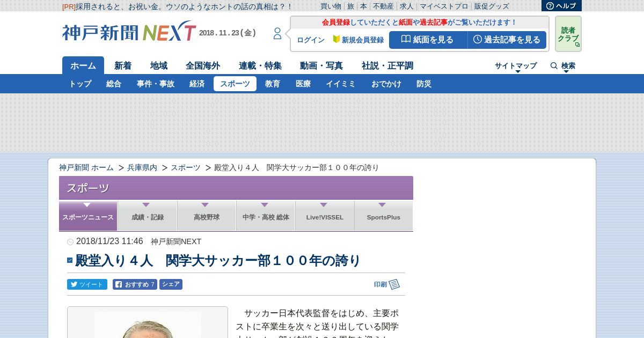Click the マイベストプロ top link
This screenshot has height=338, width=644.
[444, 6]
